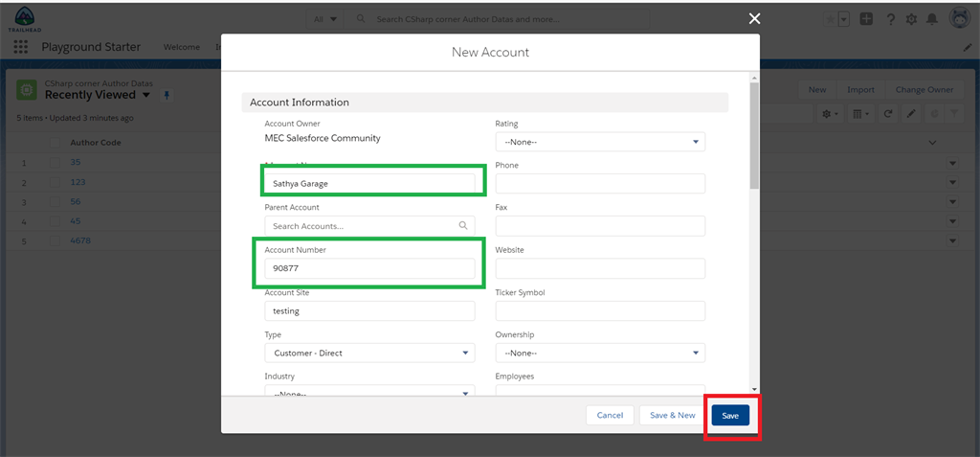Open the search scope All dropdown
This screenshot has height=457, width=980.
(x=324, y=19)
